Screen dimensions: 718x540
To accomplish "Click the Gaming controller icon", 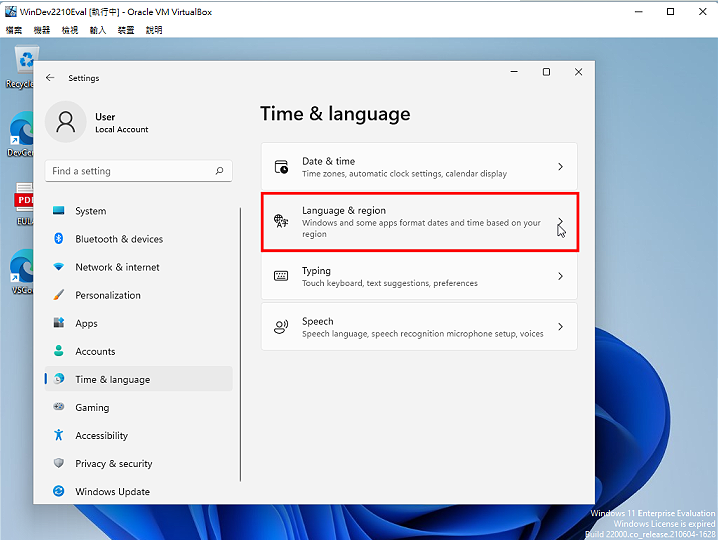I will pyautogui.click(x=59, y=407).
